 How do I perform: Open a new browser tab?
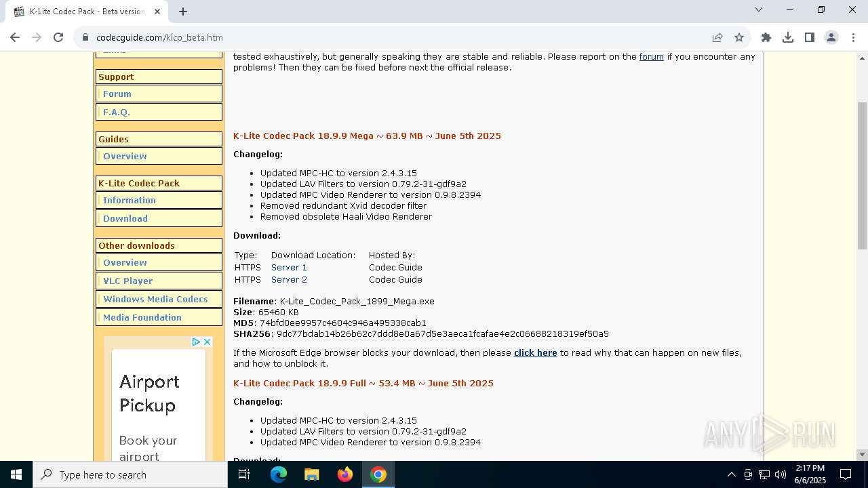pos(183,11)
